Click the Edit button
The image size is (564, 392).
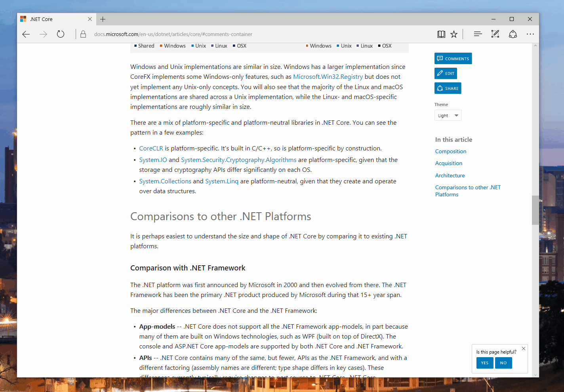tap(446, 73)
